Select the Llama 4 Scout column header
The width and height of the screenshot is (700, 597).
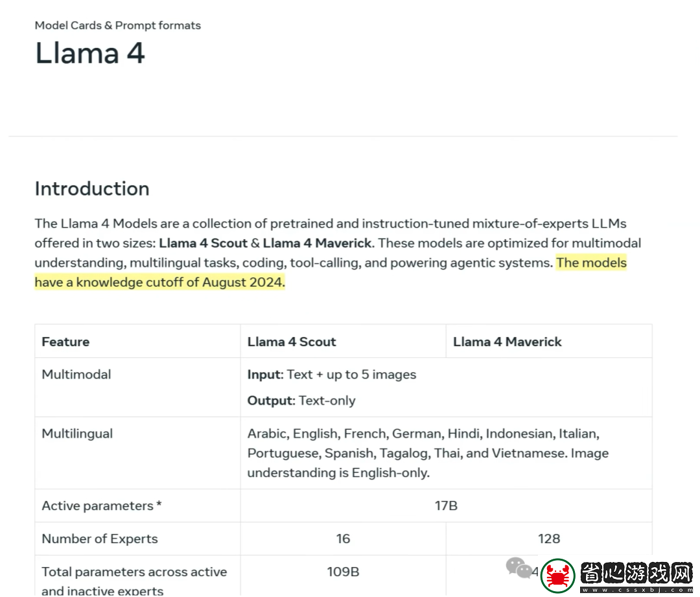[x=292, y=342]
